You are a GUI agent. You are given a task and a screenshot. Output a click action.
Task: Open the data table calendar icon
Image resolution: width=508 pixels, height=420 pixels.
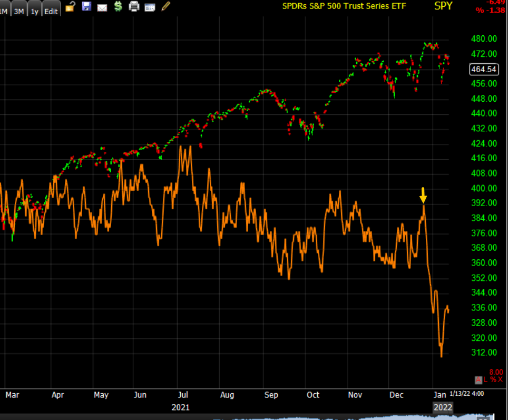[x=150, y=7]
